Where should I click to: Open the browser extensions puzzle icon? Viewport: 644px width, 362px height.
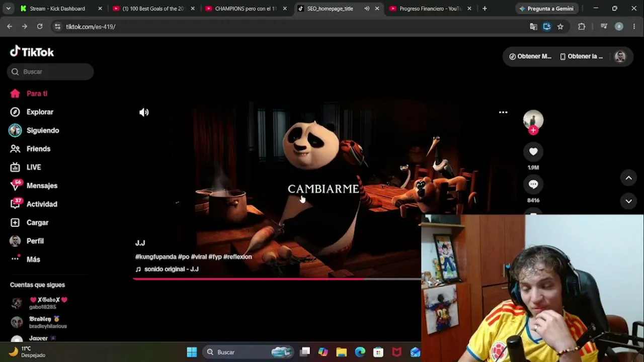tap(582, 27)
